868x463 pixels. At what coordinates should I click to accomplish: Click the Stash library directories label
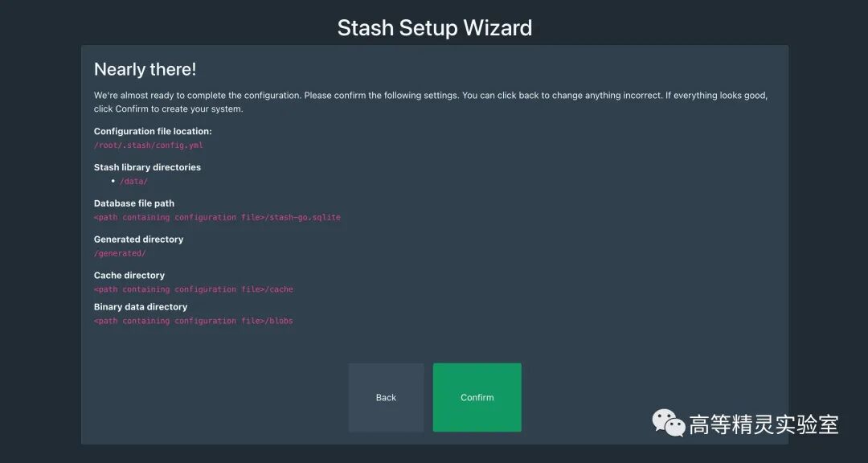click(147, 167)
